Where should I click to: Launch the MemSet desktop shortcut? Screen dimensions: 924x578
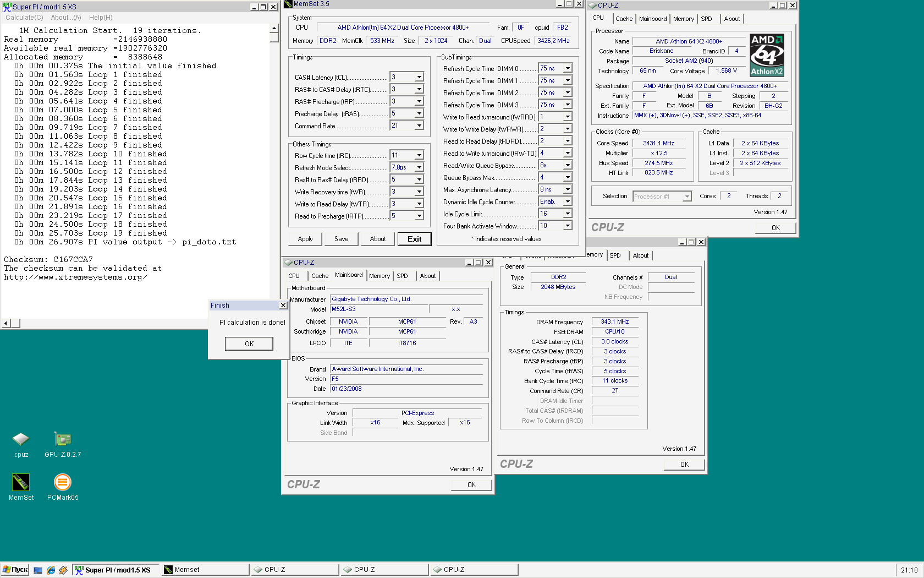(21, 487)
